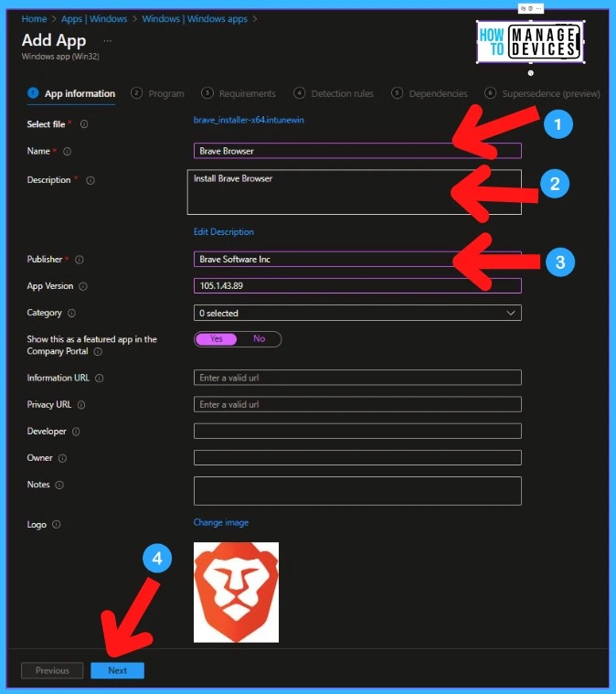Open brave_installer-x64.intunewin file link
This screenshot has height=694, width=616.
coord(249,120)
